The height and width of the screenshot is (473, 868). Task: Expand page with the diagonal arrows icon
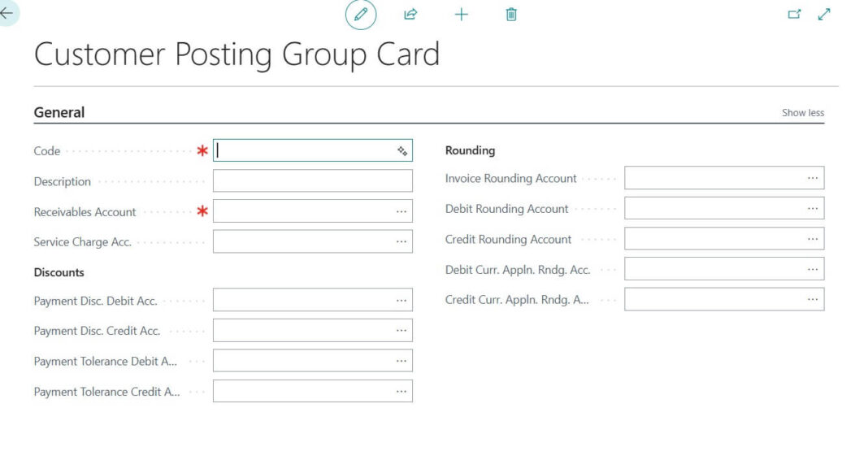[x=824, y=15]
